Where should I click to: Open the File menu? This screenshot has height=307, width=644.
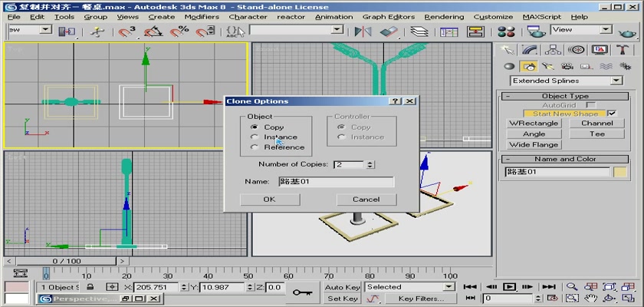click(14, 17)
